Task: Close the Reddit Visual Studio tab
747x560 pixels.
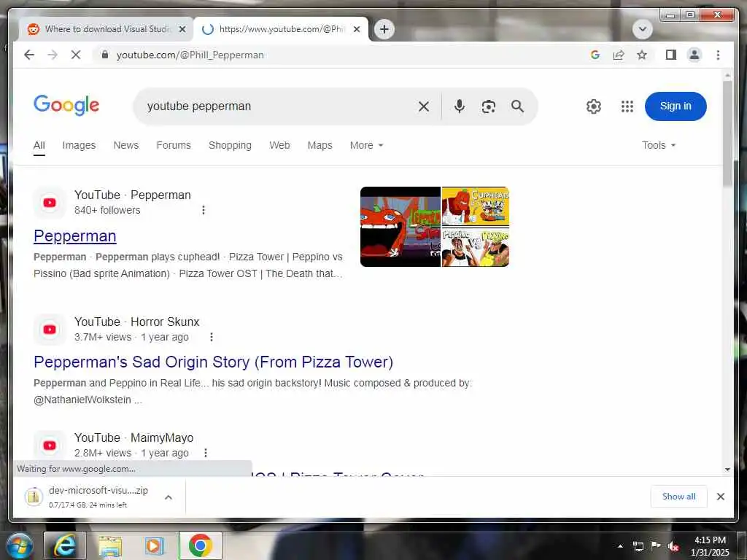Action: point(182,29)
